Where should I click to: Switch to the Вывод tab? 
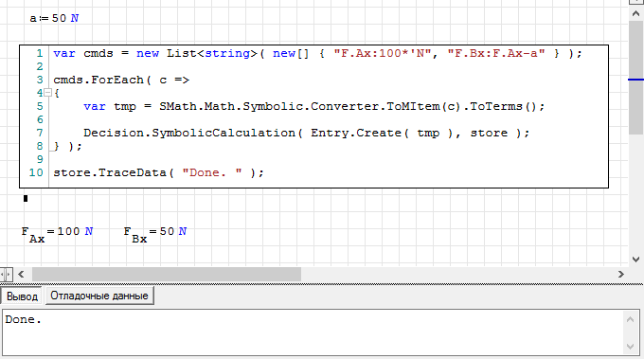22,296
